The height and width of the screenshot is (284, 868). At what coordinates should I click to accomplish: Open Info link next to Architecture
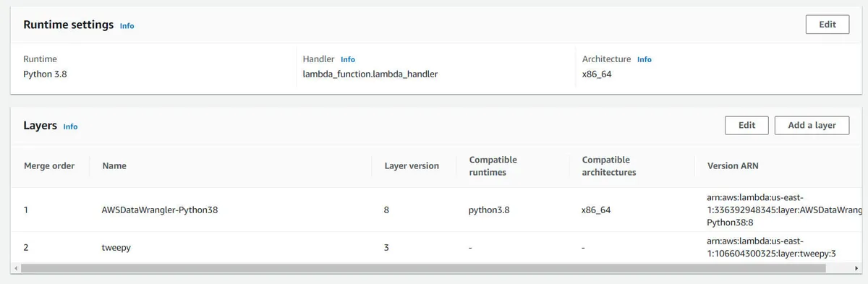[x=644, y=59]
